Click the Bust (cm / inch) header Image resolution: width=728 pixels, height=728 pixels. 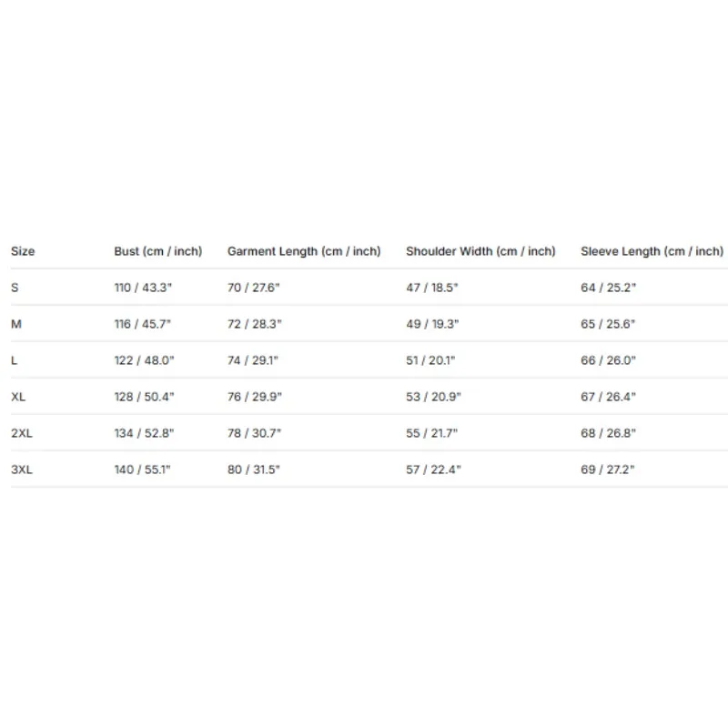157,251
